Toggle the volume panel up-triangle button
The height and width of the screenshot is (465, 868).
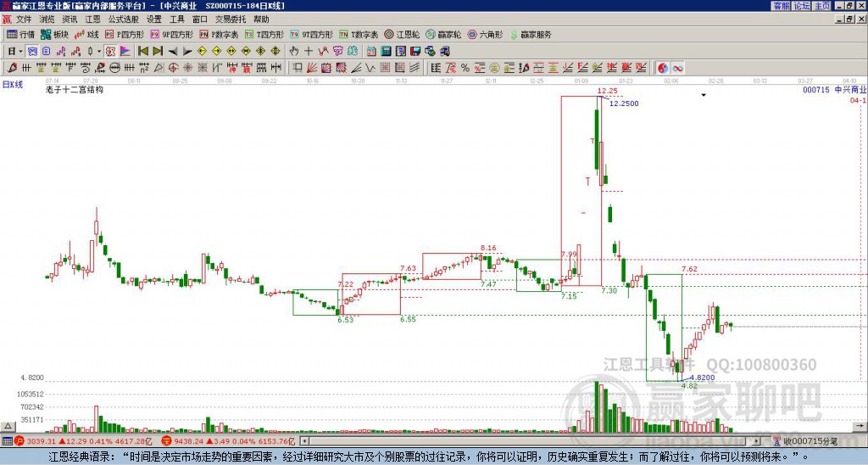point(7,426)
